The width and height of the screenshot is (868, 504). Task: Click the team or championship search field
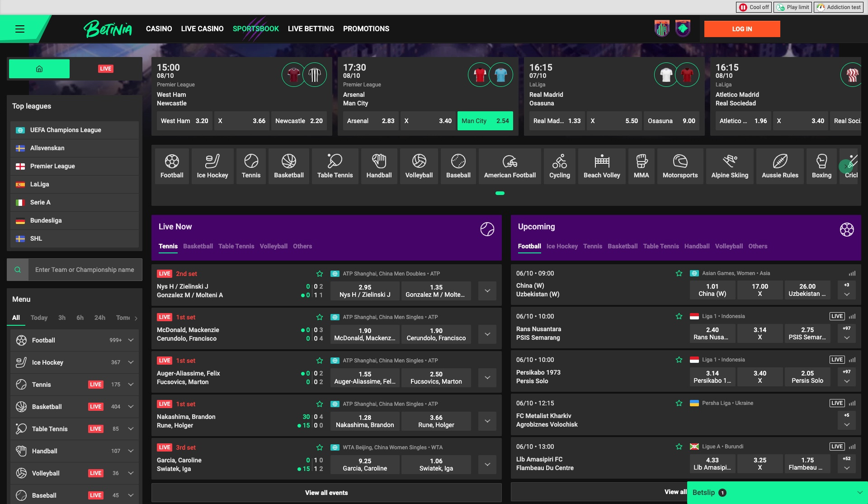pyautogui.click(x=86, y=270)
